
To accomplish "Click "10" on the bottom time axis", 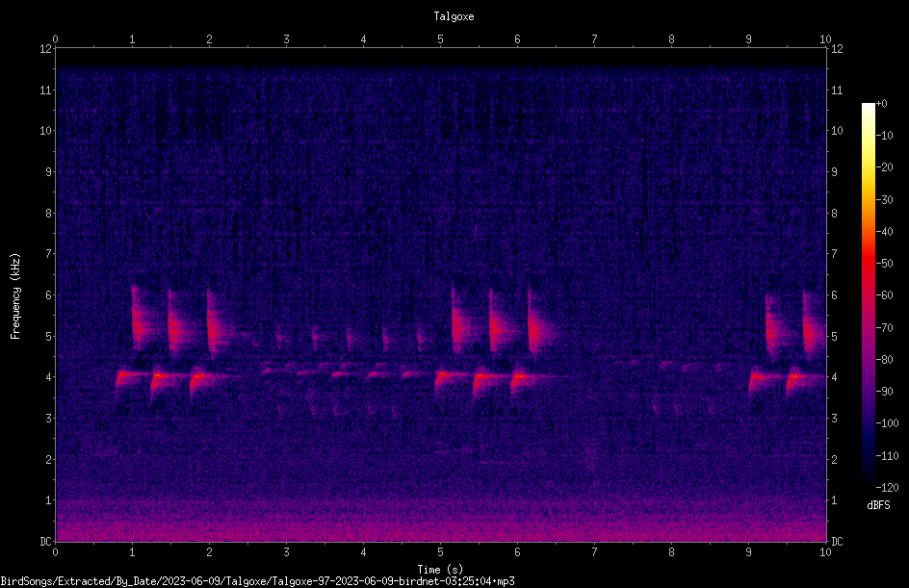I will 825,552.
